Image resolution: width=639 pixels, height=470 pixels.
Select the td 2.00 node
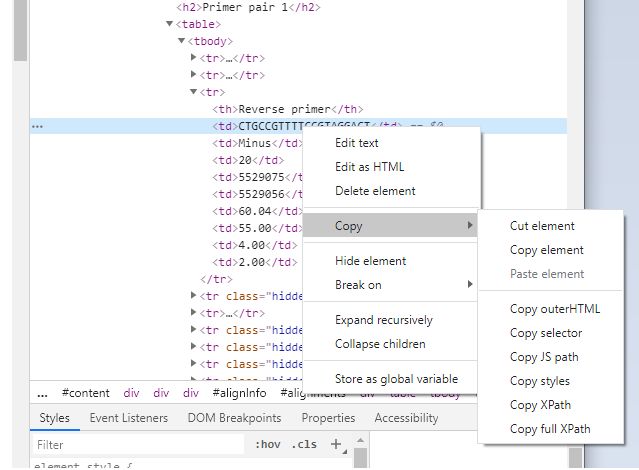pyautogui.click(x=255, y=262)
